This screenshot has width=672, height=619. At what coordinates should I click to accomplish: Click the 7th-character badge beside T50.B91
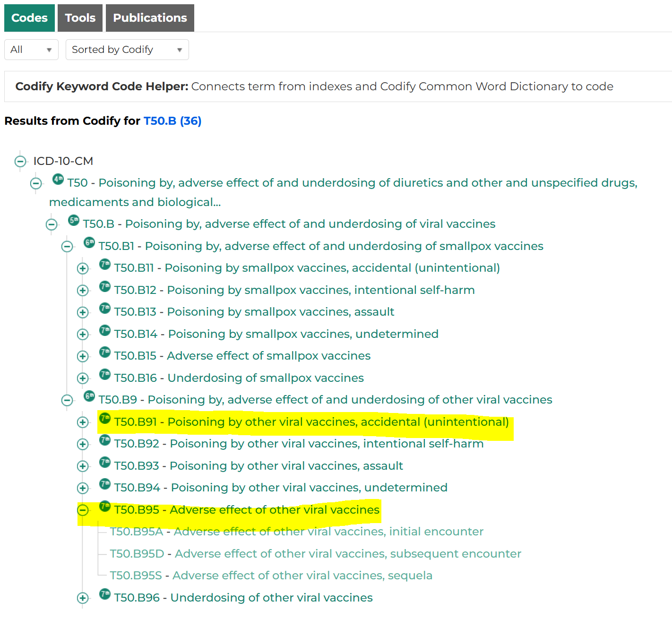pyautogui.click(x=105, y=418)
